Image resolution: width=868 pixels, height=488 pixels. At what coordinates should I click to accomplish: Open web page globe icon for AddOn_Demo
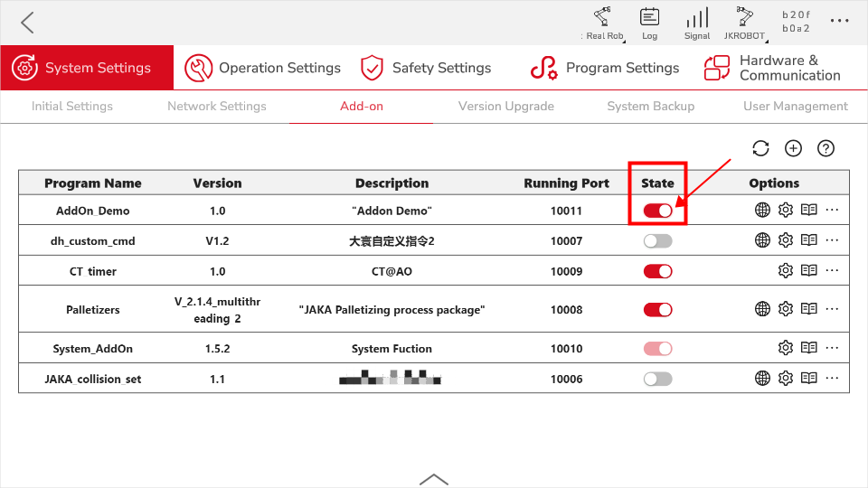pyautogui.click(x=762, y=211)
